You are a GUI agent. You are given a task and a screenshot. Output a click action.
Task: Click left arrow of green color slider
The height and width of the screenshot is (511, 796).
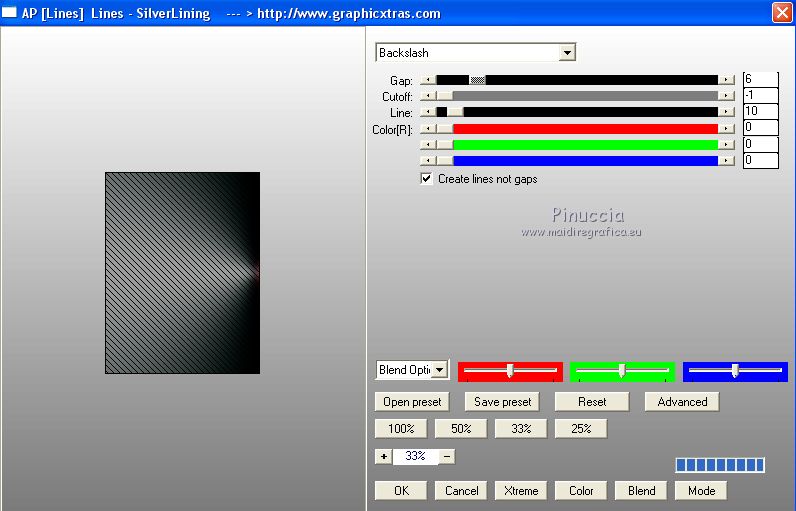click(x=428, y=145)
